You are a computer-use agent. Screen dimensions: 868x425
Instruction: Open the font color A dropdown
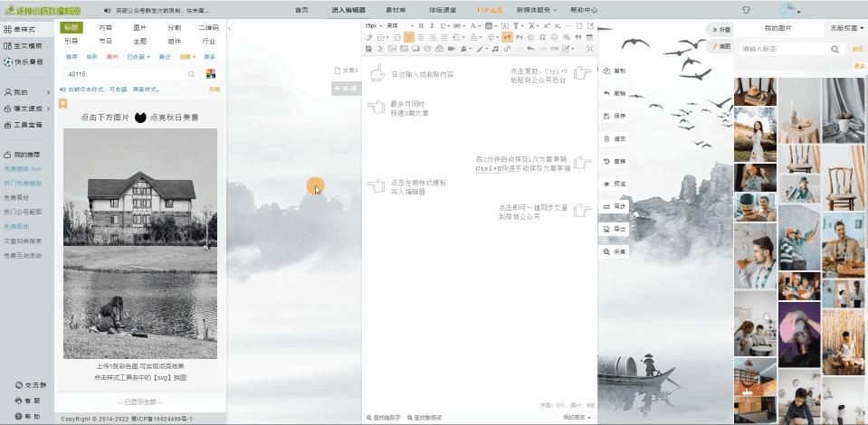(475, 26)
